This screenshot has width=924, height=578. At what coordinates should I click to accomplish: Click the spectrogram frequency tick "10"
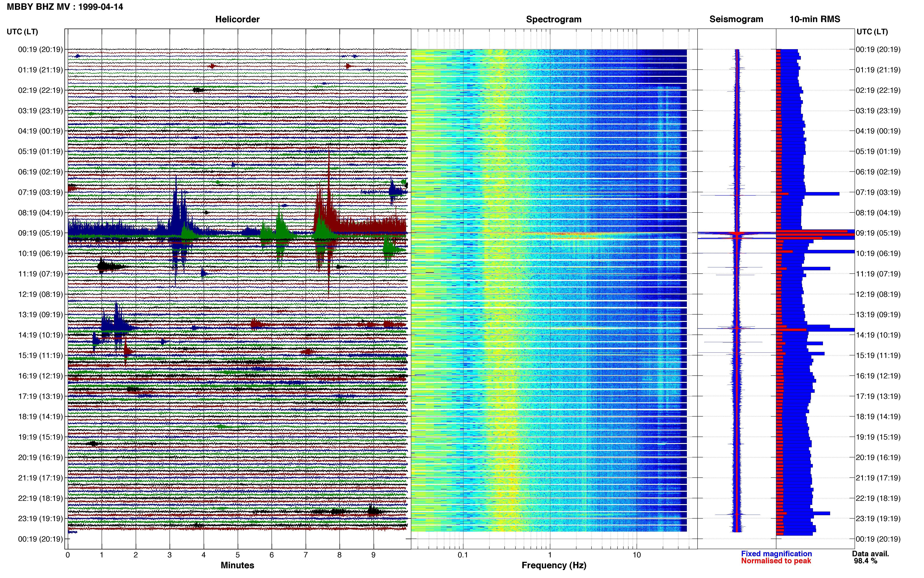pyautogui.click(x=637, y=555)
